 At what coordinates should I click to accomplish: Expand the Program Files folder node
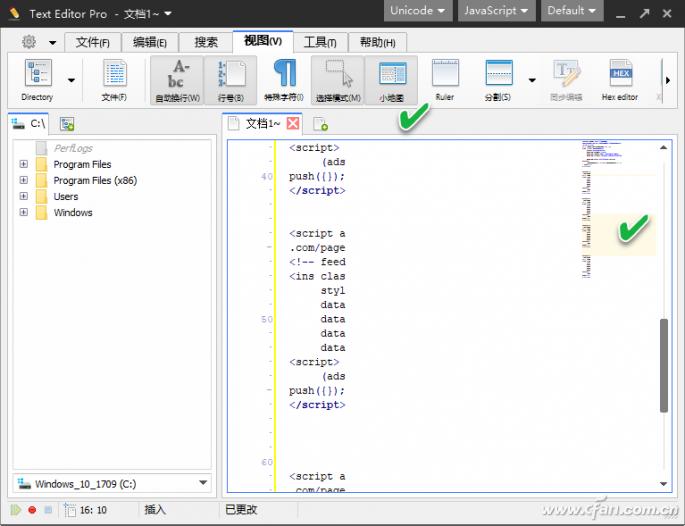click(x=23, y=165)
